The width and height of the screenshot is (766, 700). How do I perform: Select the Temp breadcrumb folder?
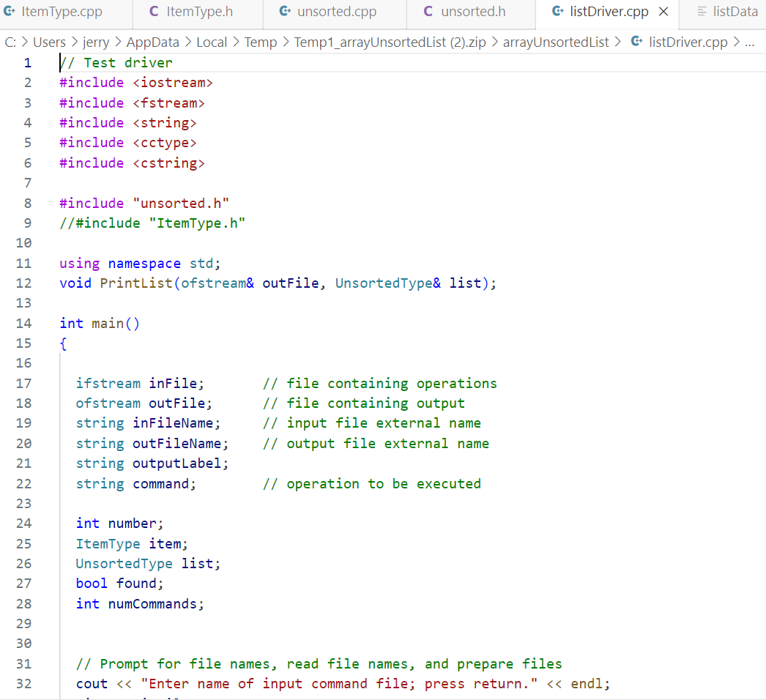pyautogui.click(x=261, y=42)
